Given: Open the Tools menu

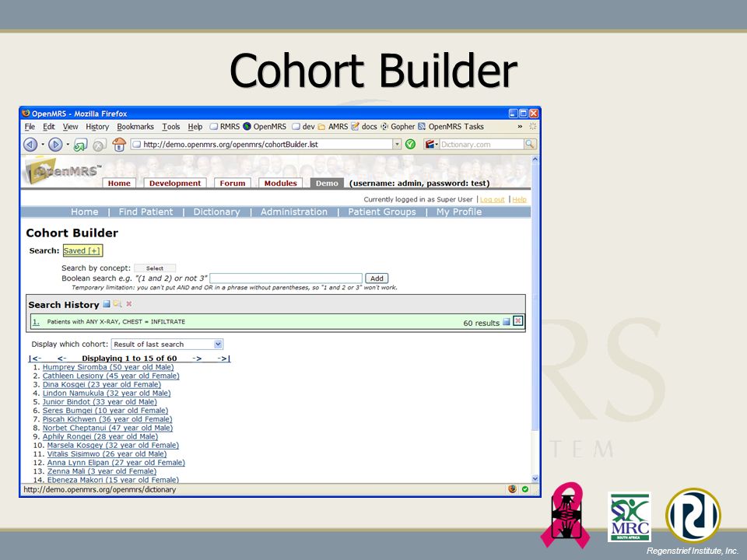Looking at the screenshot, I should point(170,127).
